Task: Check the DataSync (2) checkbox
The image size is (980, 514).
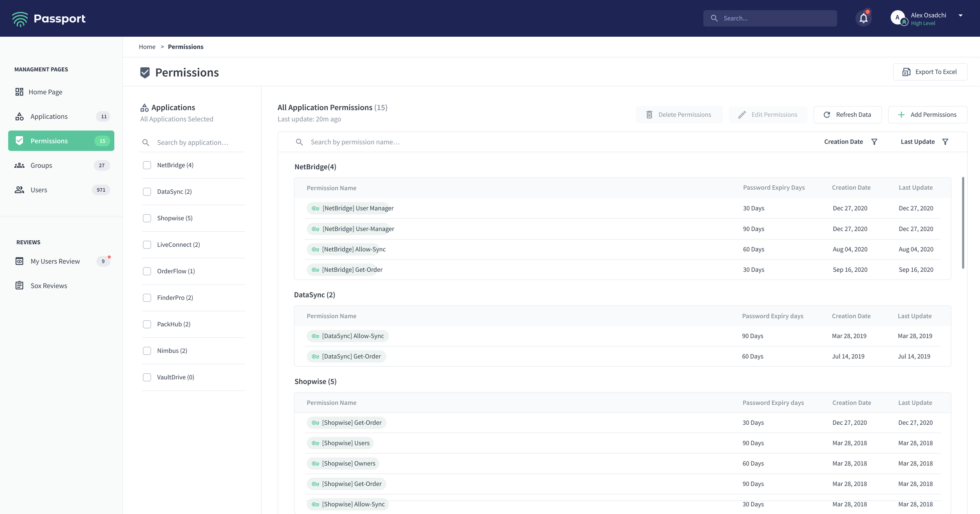Action: tap(147, 192)
